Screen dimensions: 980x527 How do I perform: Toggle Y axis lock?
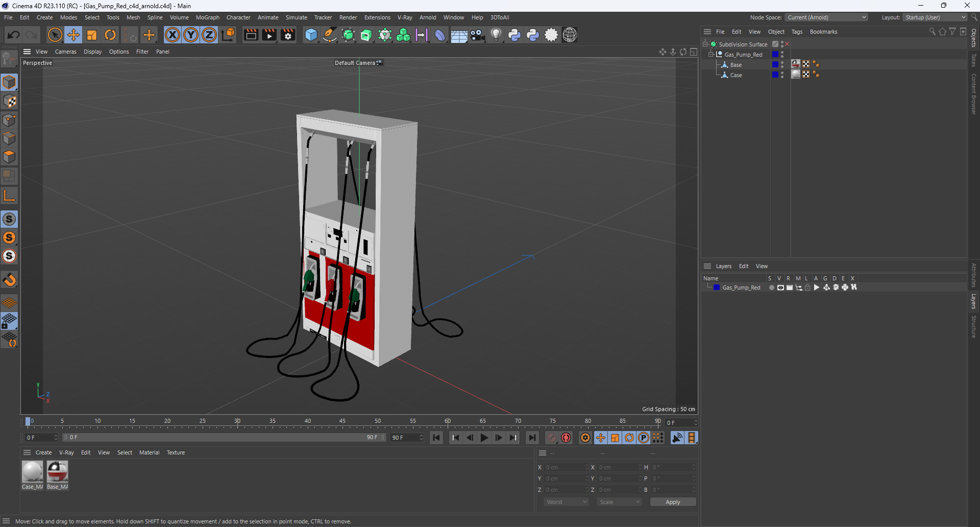pyautogui.click(x=191, y=35)
